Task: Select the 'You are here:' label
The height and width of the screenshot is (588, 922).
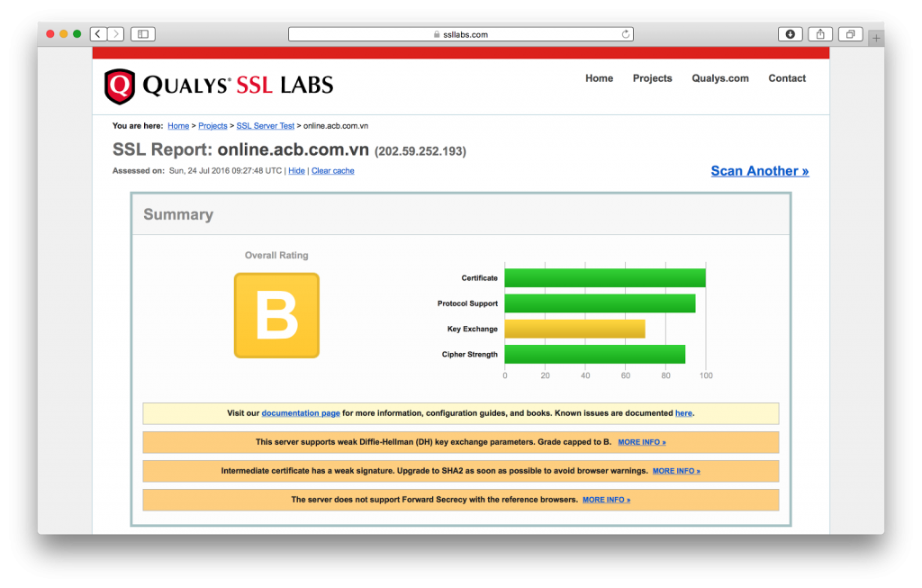Action: (x=138, y=126)
